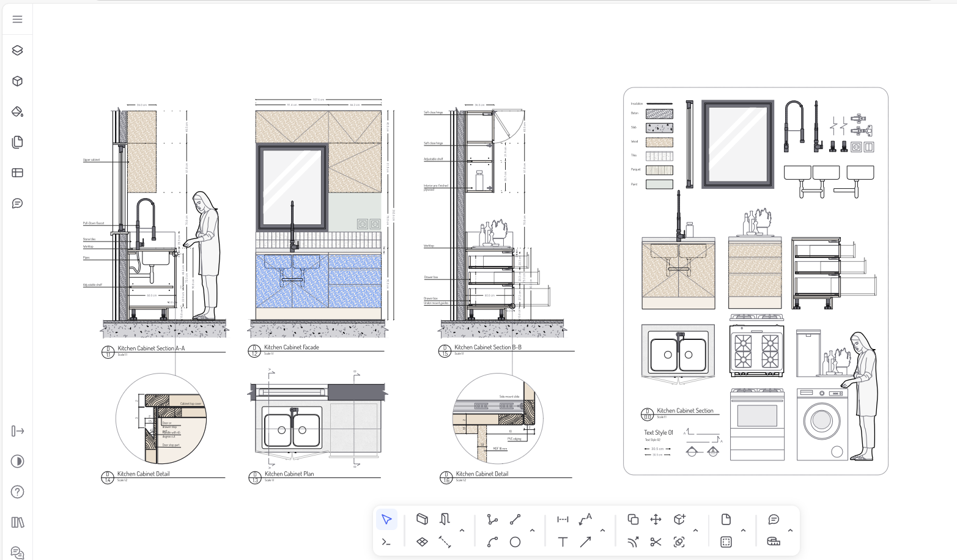Viewport: 957px width, 560px height.
Task: Open the 3D cube objects panel
Action: click(17, 81)
